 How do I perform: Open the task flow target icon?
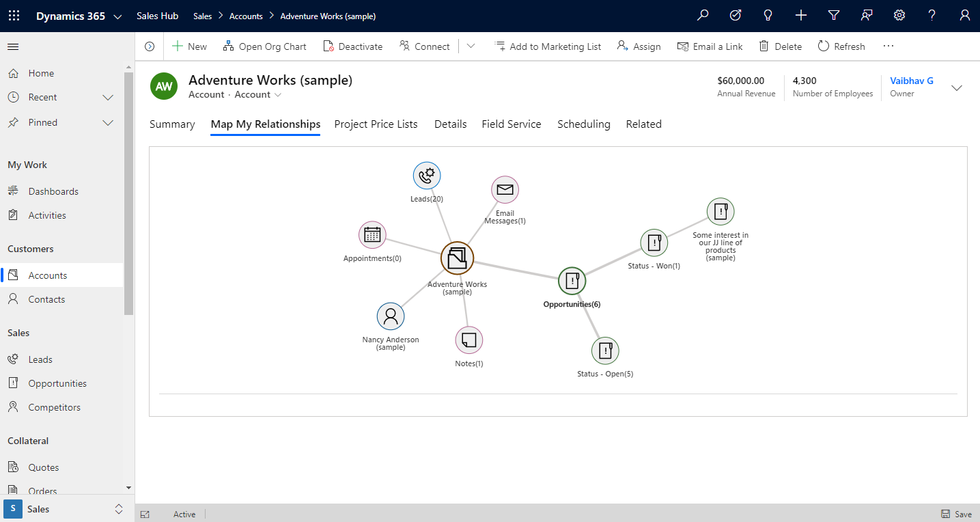(736, 16)
